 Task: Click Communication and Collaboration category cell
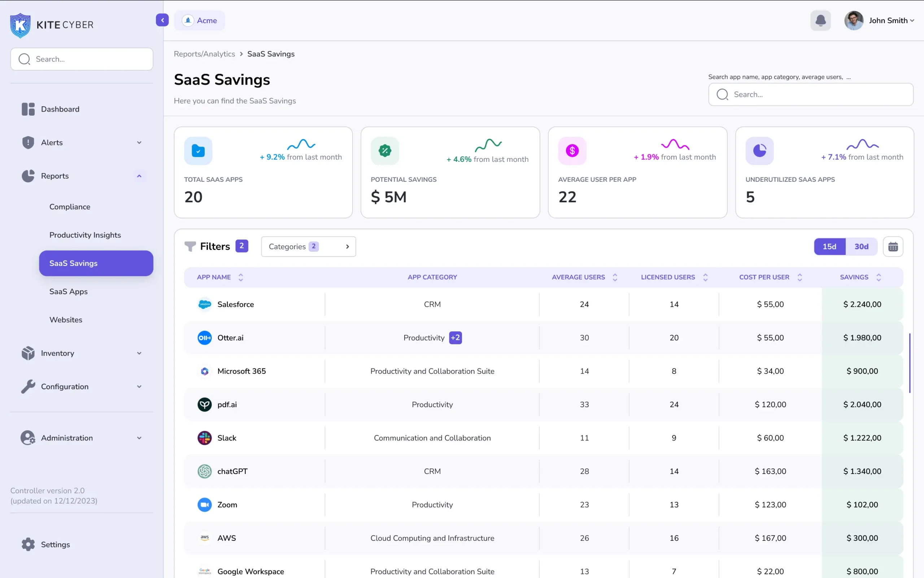coord(432,438)
